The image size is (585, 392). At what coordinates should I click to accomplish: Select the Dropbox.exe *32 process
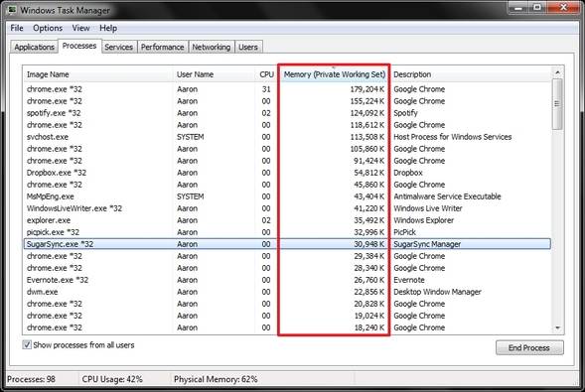click(x=287, y=173)
